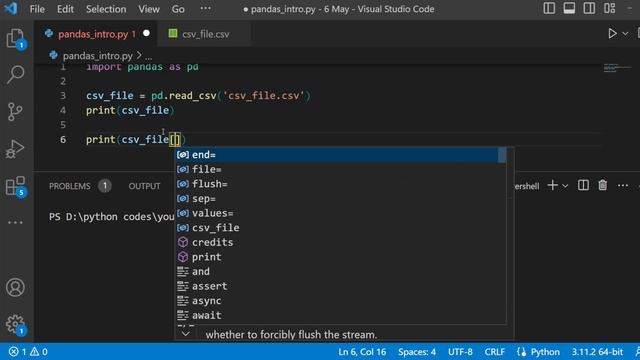Open the Search view in activity bar
Screen dimensions: 640x360
click(16, 75)
